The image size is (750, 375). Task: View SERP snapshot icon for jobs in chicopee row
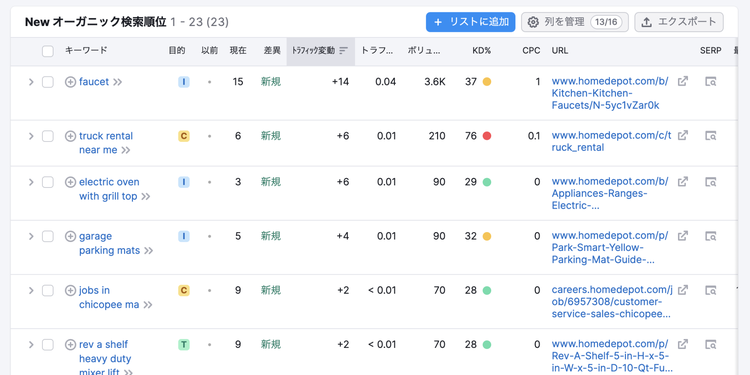[711, 290]
